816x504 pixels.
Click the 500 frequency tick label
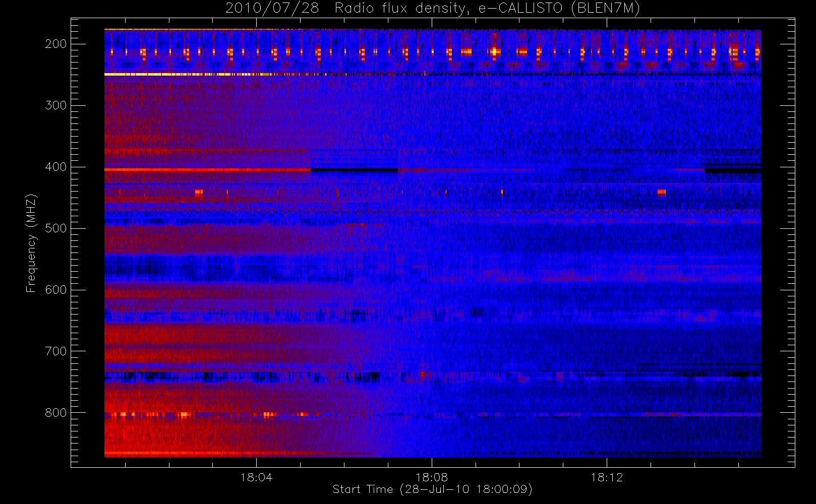[x=55, y=228]
